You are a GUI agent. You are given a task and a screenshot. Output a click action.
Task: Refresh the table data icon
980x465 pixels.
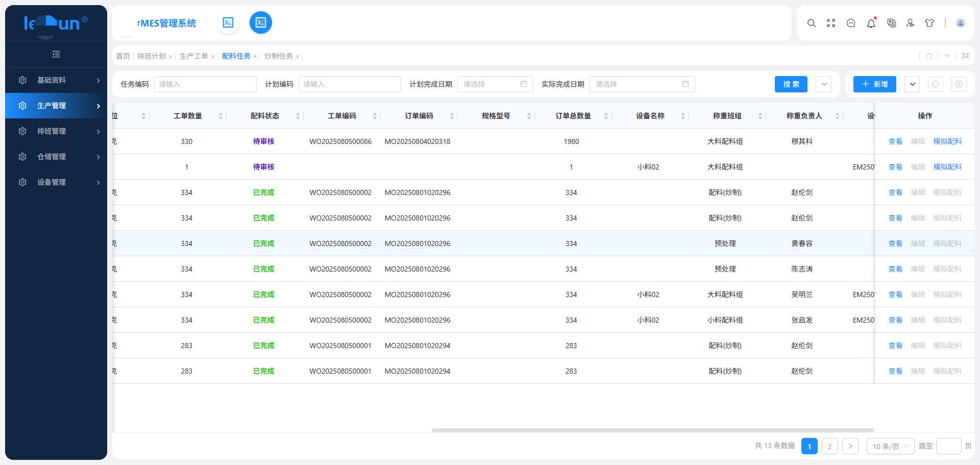click(936, 84)
